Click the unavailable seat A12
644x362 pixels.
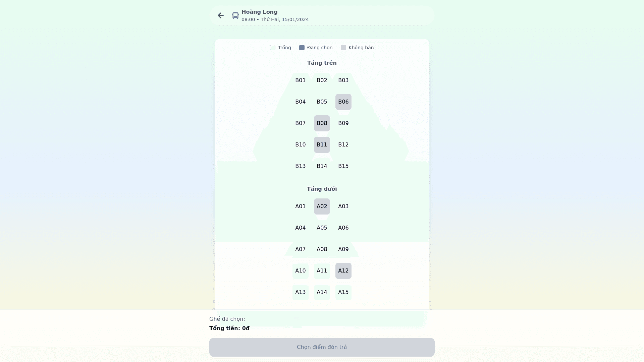343,271
